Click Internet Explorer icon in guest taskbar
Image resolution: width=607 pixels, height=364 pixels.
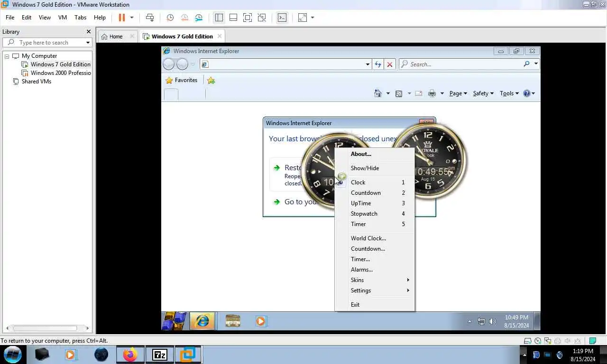[x=202, y=321]
